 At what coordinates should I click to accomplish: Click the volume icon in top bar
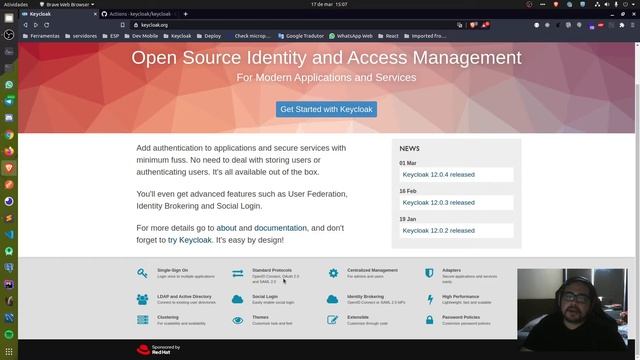coord(607,4)
